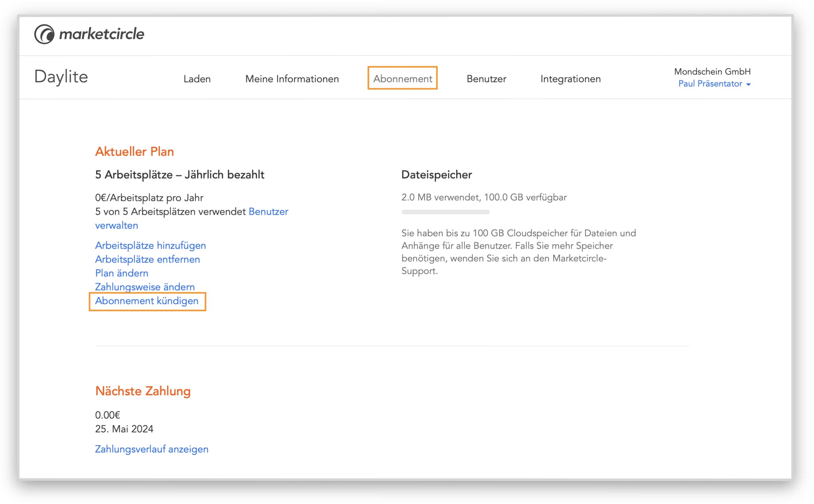Image resolution: width=814 pixels, height=504 pixels.
Task: Switch to Meine Informationen tab
Action: coord(292,79)
